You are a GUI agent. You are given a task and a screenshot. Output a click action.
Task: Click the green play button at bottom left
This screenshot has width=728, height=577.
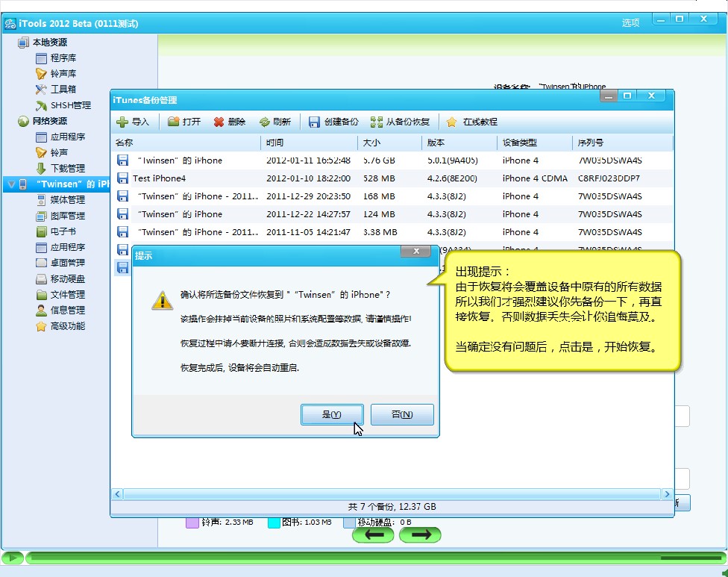point(13,558)
